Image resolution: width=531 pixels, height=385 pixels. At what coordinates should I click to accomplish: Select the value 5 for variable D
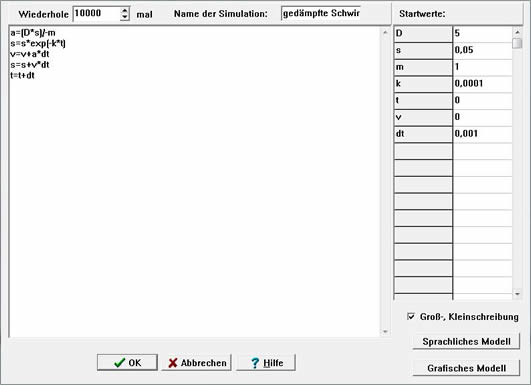tap(482, 34)
